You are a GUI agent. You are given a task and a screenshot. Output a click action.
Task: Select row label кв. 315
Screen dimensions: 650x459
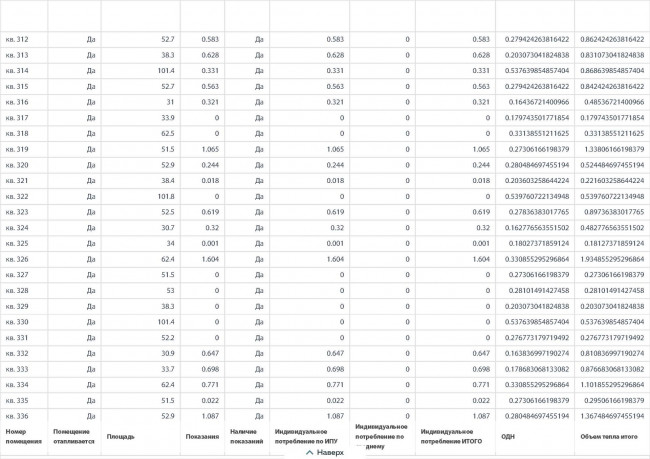coord(17,87)
